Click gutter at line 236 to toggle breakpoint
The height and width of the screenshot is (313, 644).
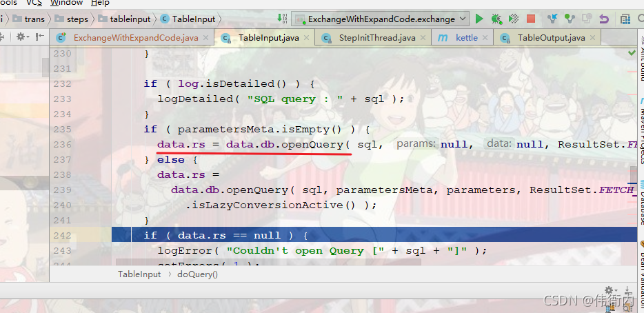tap(92, 145)
